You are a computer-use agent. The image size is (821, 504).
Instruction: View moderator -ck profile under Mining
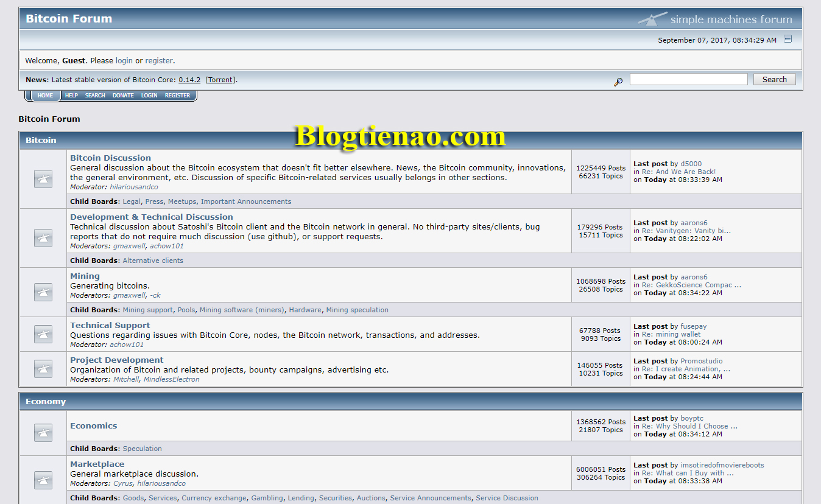(155, 295)
